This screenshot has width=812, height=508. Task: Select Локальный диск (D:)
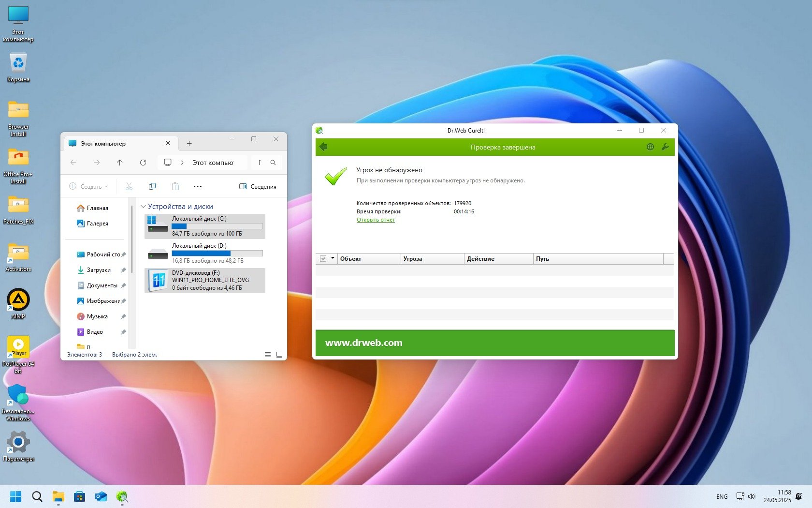tap(205, 254)
